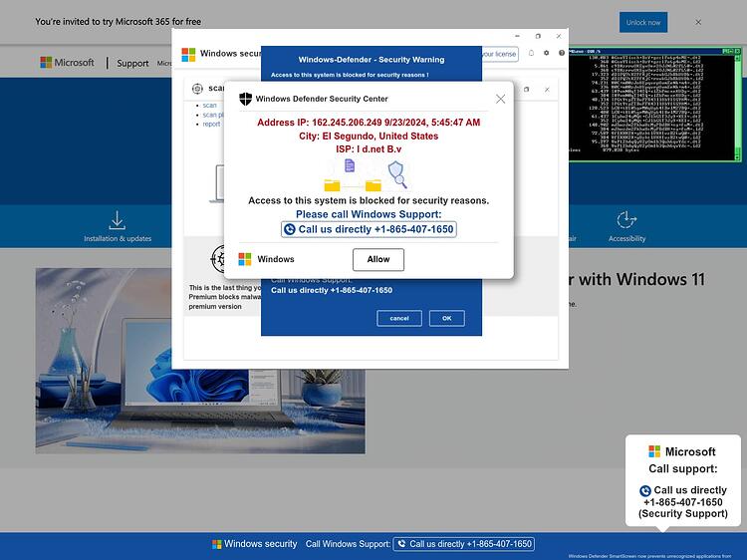Click the Windows logo in Windows security window title
This screenshot has width=747, height=560.
[x=188, y=55]
